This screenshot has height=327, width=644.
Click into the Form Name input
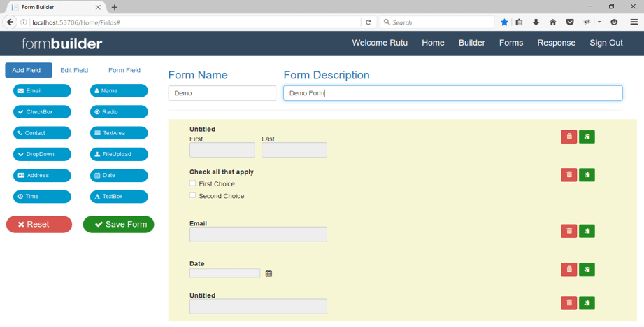click(x=222, y=93)
